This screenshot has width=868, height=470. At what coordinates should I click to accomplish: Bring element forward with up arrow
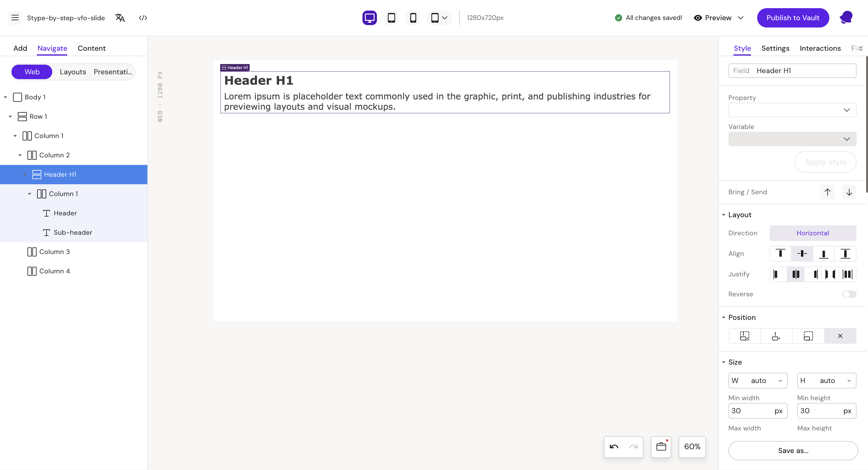(x=827, y=192)
